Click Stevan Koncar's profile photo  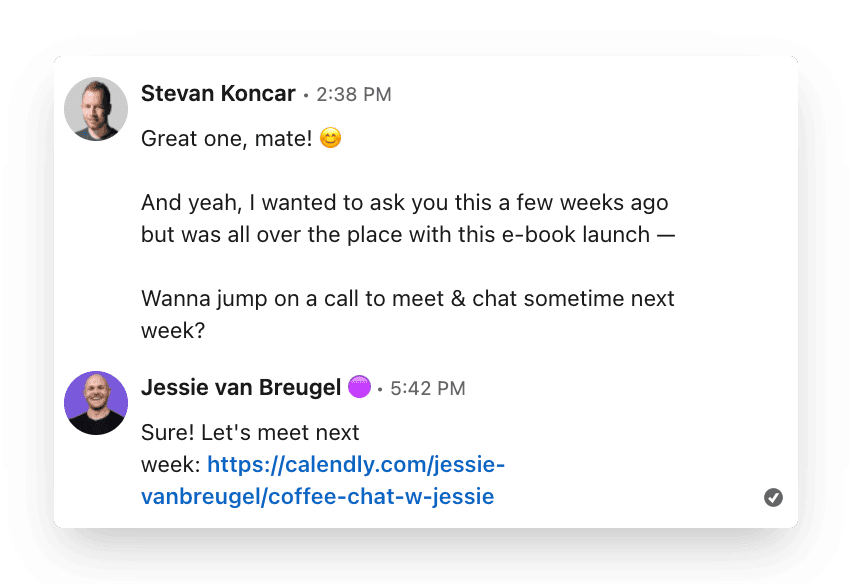click(x=96, y=109)
